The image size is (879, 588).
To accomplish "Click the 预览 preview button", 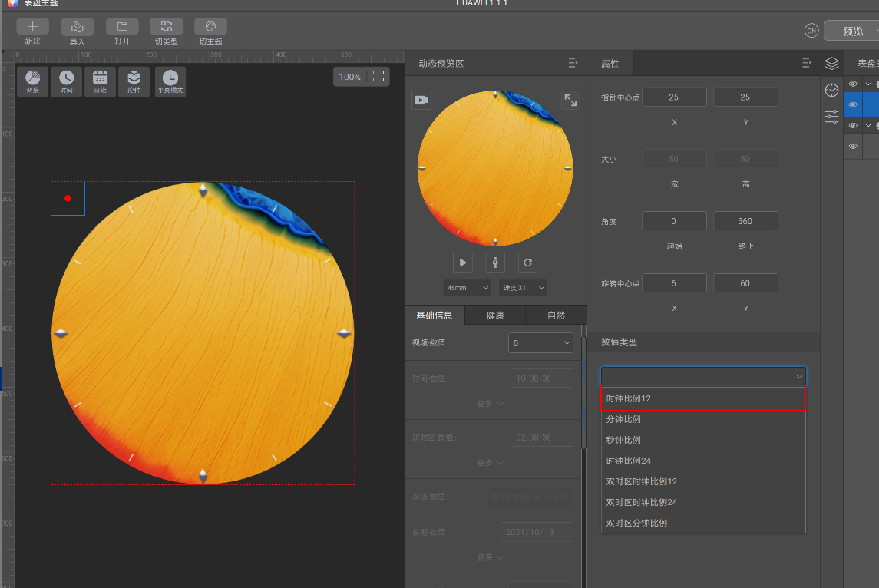I will coord(853,31).
